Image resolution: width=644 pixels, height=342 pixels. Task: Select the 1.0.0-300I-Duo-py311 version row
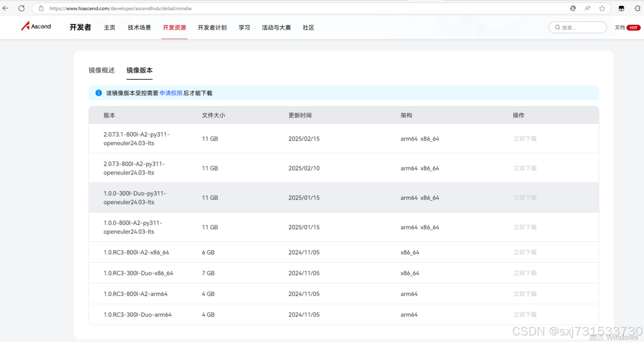pyautogui.click(x=135, y=198)
